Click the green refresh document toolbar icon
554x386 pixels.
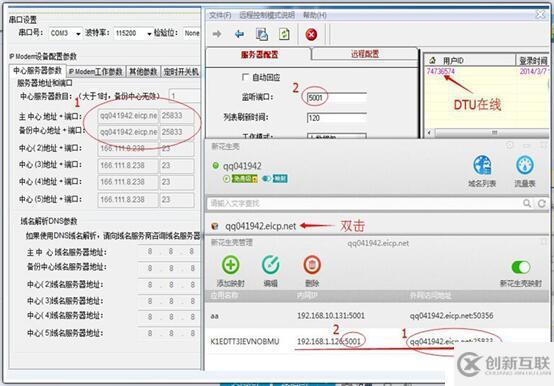point(284,34)
